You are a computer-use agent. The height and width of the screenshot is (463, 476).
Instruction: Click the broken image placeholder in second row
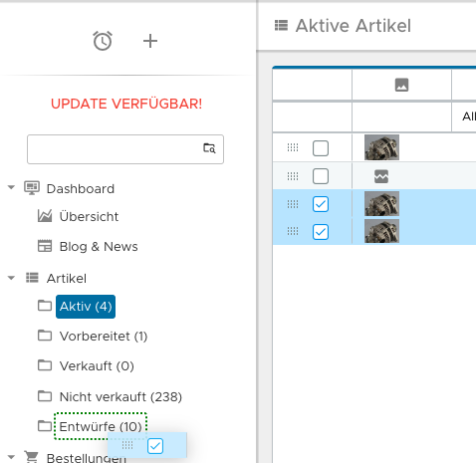(x=381, y=176)
